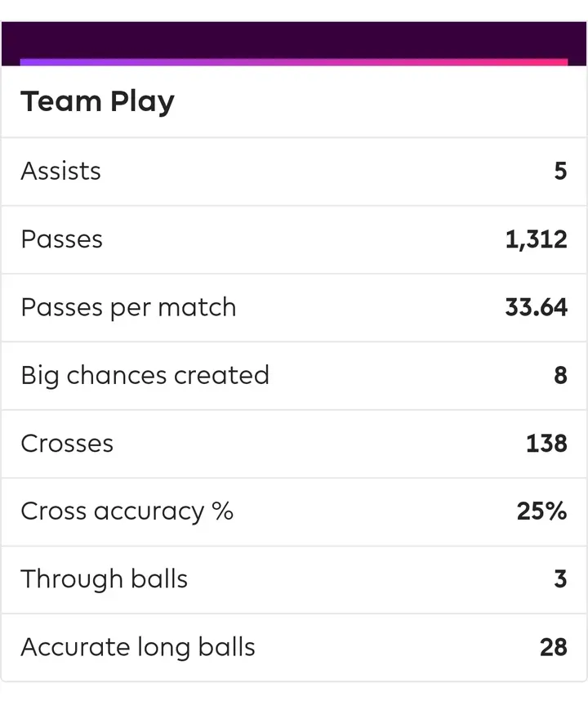
Task: Select the Big chances created label
Action: [x=145, y=375]
